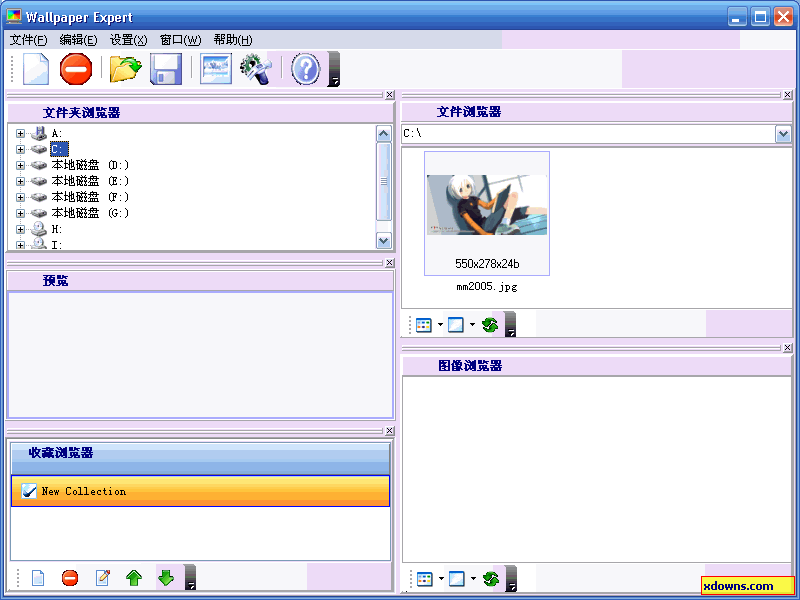800x600 pixels.
Task: Open file browser toolbar overflow handle
Action: (x=510, y=324)
